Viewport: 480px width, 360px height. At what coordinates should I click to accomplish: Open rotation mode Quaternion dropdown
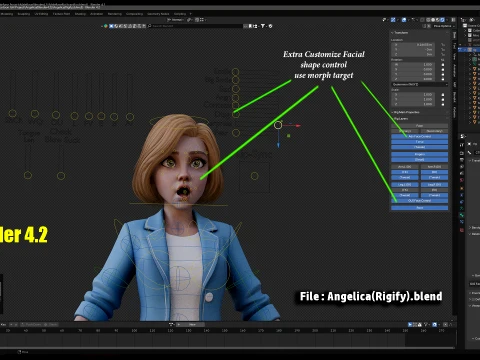(420, 85)
